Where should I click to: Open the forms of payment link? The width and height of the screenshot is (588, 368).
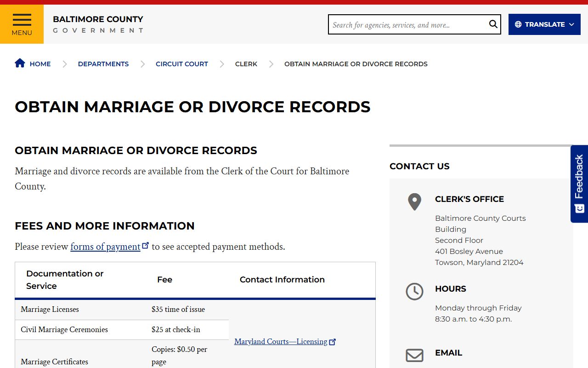tap(105, 247)
